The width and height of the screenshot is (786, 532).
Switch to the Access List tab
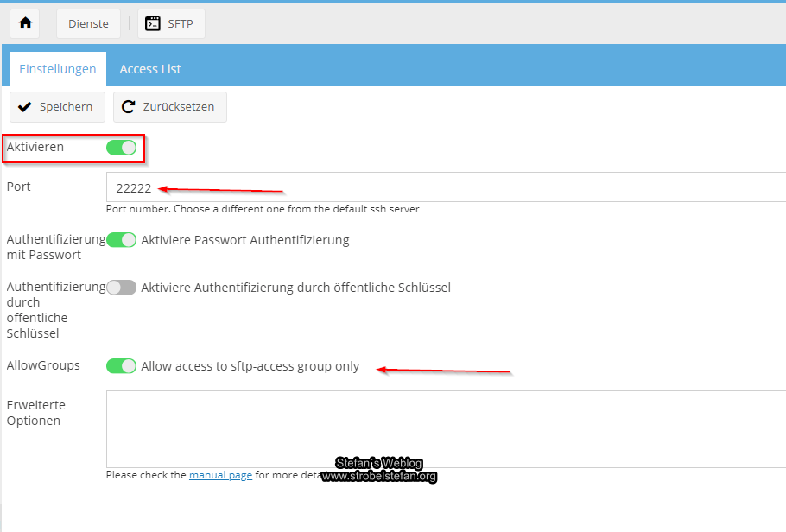coord(150,69)
